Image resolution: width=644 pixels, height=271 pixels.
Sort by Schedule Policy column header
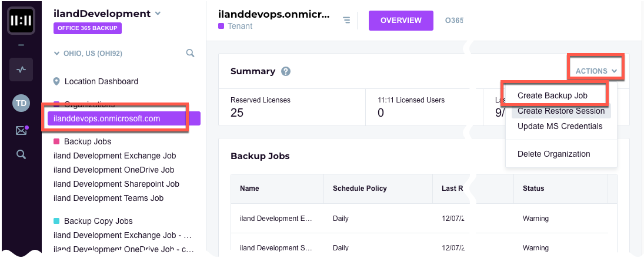click(x=359, y=189)
